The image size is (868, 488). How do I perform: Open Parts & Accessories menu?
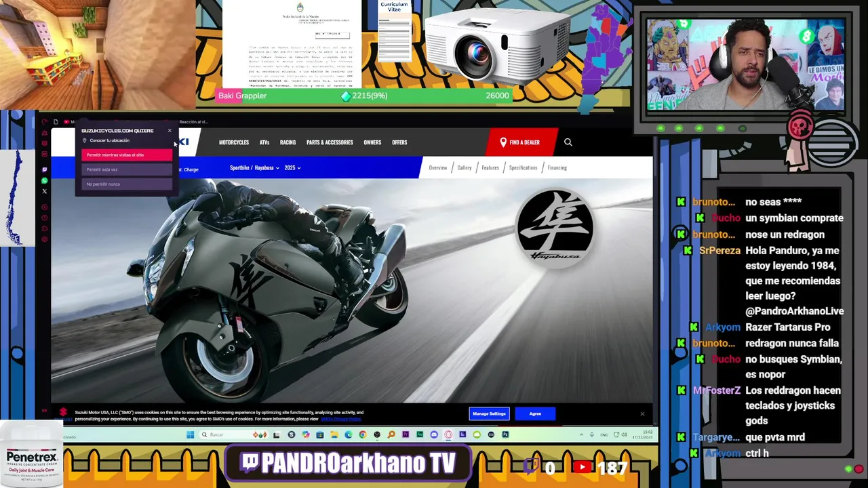330,142
